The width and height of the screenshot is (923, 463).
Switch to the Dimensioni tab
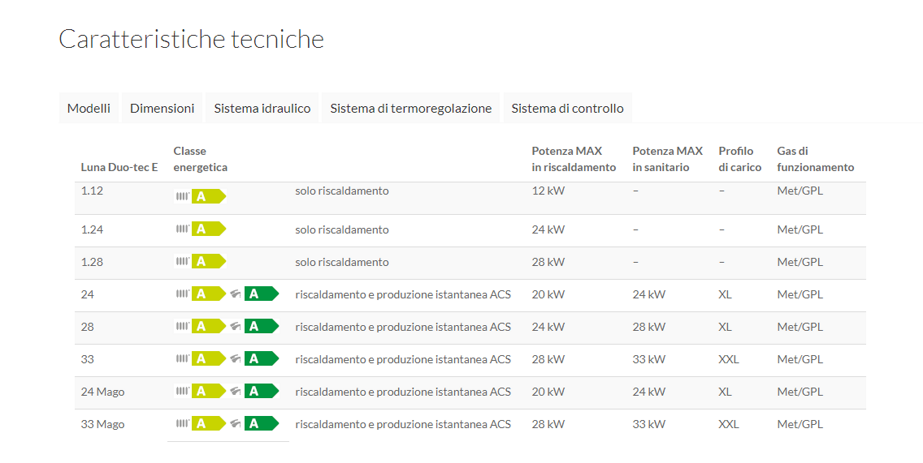[x=162, y=108]
